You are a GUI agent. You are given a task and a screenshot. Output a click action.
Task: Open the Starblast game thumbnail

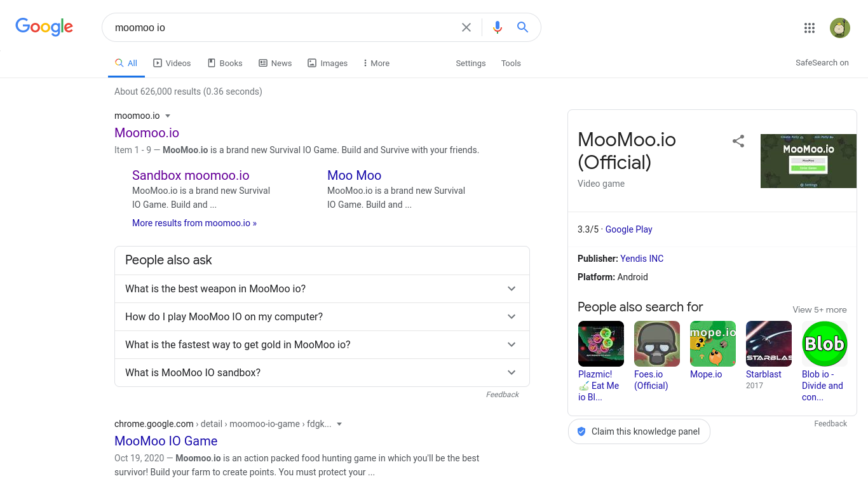click(x=769, y=344)
